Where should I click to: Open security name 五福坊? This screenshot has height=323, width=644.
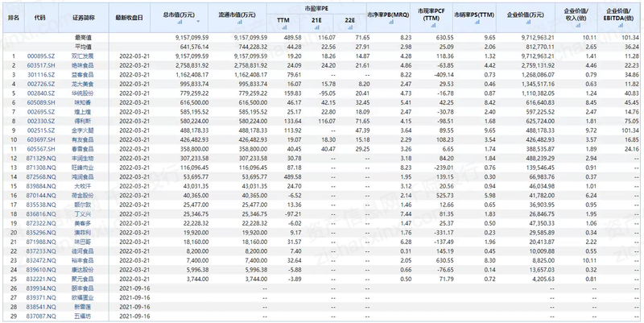point(81,317)
